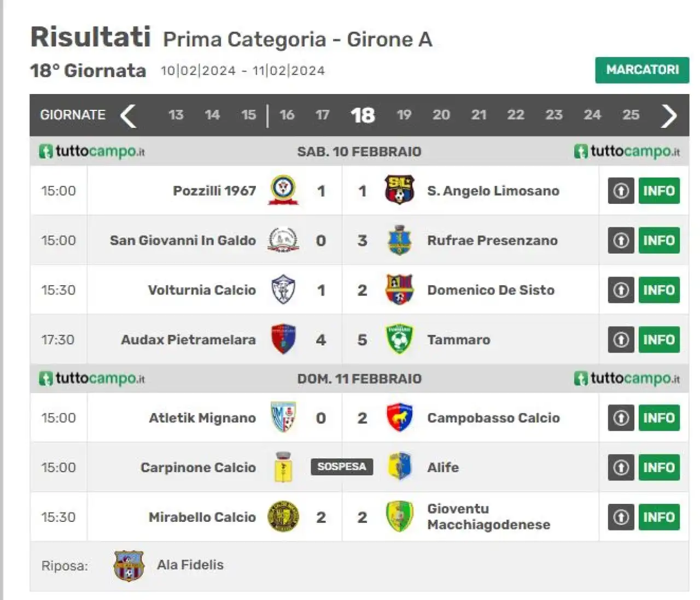700x600 pixels.
Task: Click the SOSPESA status label
Action: pyautogui.click(x=342, y=467)
